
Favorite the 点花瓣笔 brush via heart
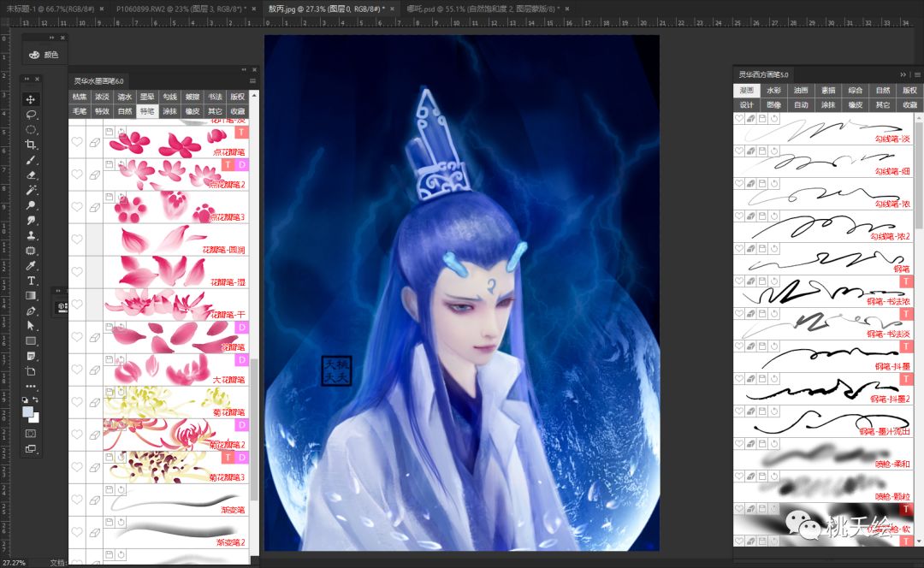[x=77, y=142]
